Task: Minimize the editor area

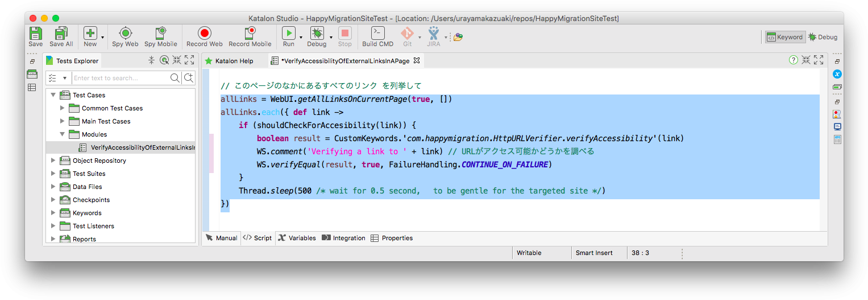Action: click(x=806, y=60)
